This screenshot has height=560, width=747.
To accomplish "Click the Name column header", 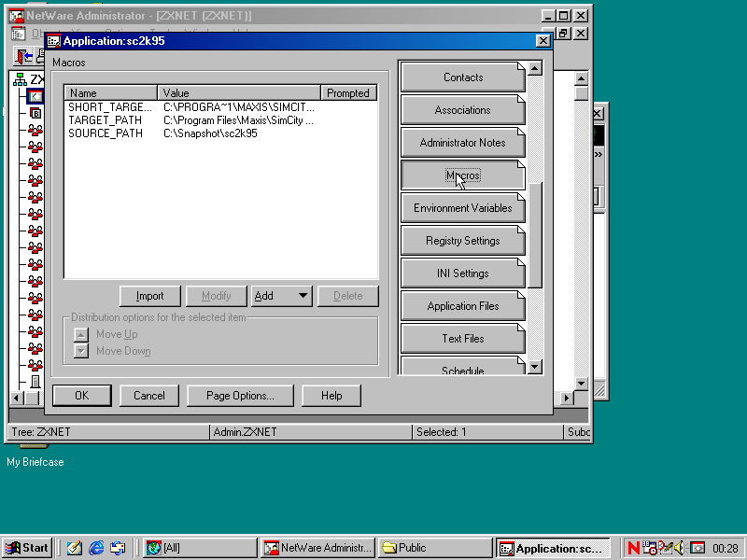I will click(110, 92).
